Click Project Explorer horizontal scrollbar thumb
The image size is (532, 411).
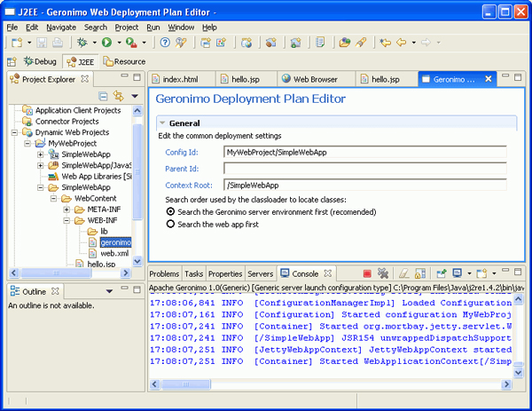pyautogui.click(x=57, y=273)
